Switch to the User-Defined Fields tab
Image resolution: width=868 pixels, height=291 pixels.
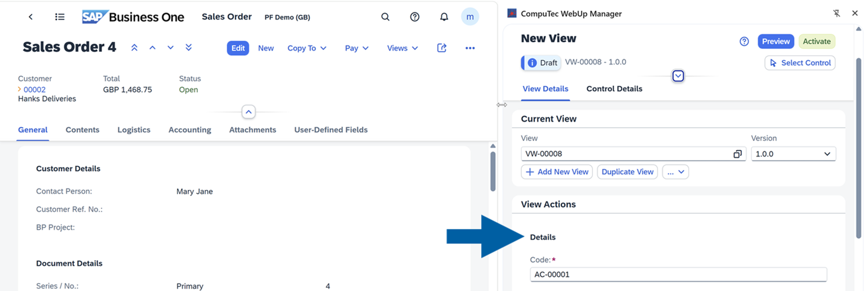click(331, 130)
